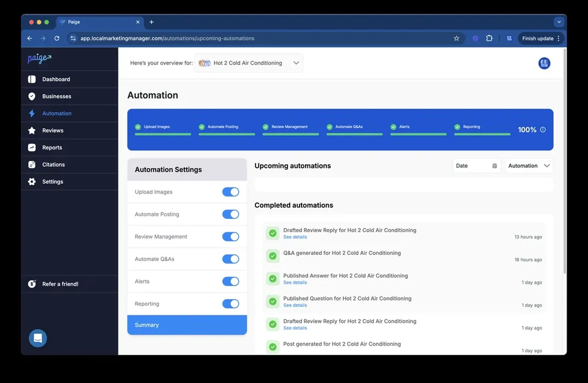Image resolution: width=588 pixels, height=383 pixels.
Task: Click the Citations document icon
Action: coord(32,165)
